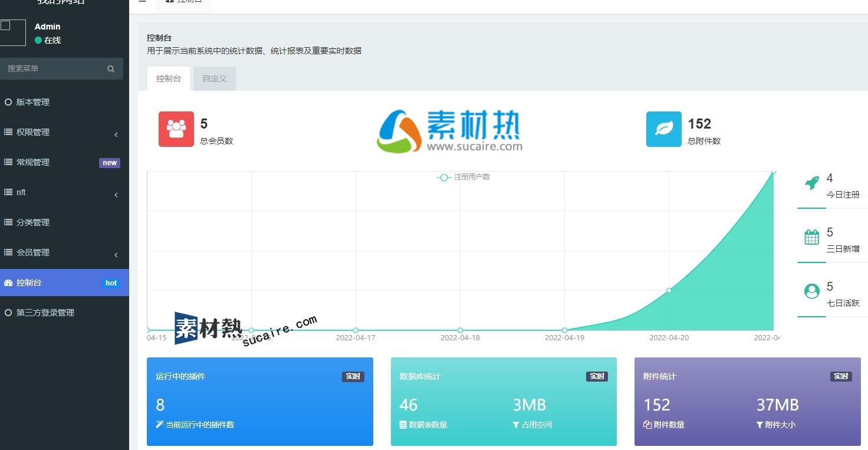This screenshot has width=868, height=450.
Task: Click the 三日新增 label
Action: point(843,249)
